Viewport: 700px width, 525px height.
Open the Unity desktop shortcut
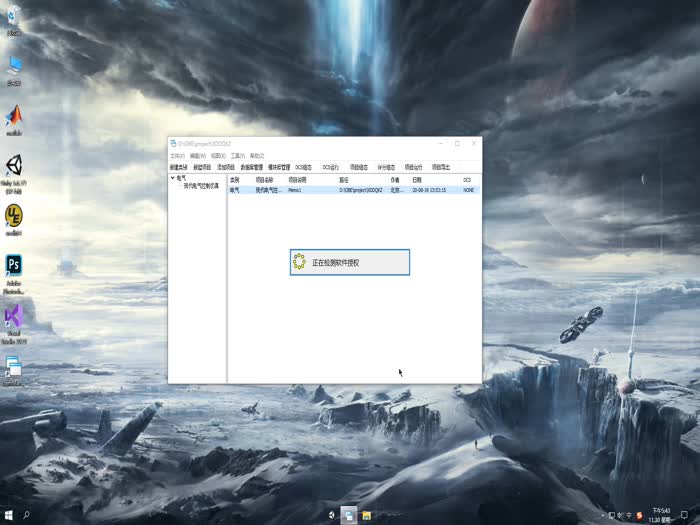coord(14,167)
